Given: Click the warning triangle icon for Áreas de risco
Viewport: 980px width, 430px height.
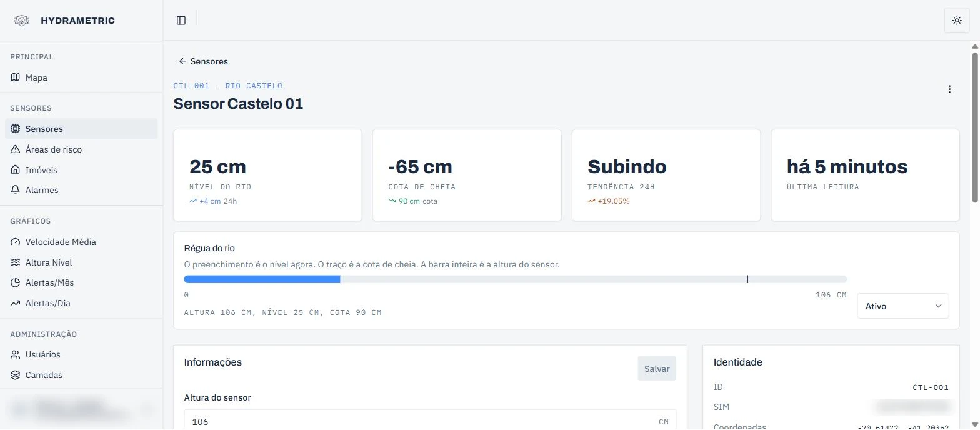Looking at the screenshot, I should pos(16,149).
